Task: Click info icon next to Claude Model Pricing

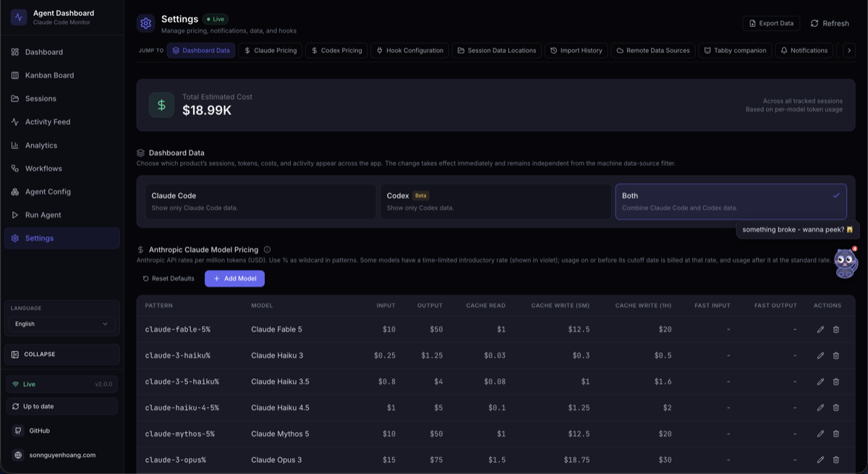Action: point(267,250)
